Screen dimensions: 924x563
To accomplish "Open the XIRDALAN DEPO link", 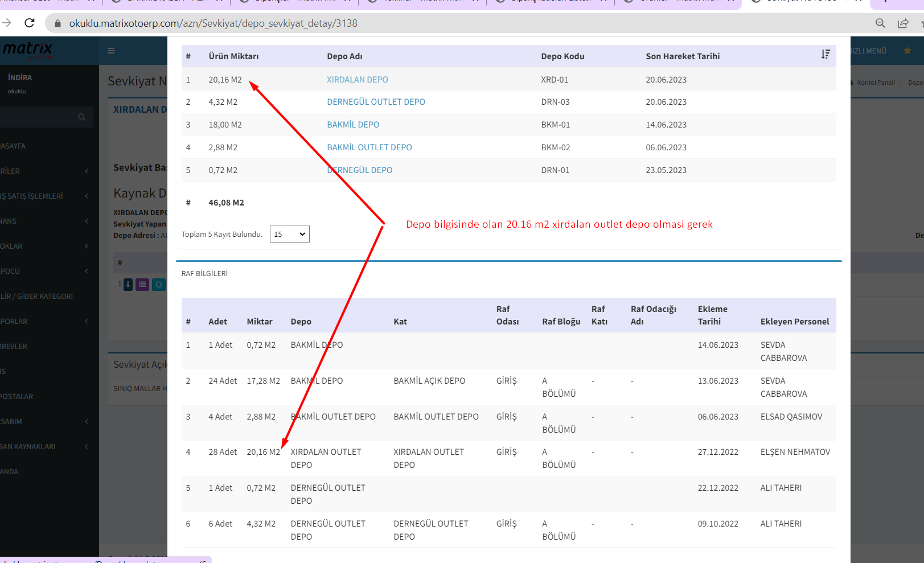I will [x=357, y=80].
